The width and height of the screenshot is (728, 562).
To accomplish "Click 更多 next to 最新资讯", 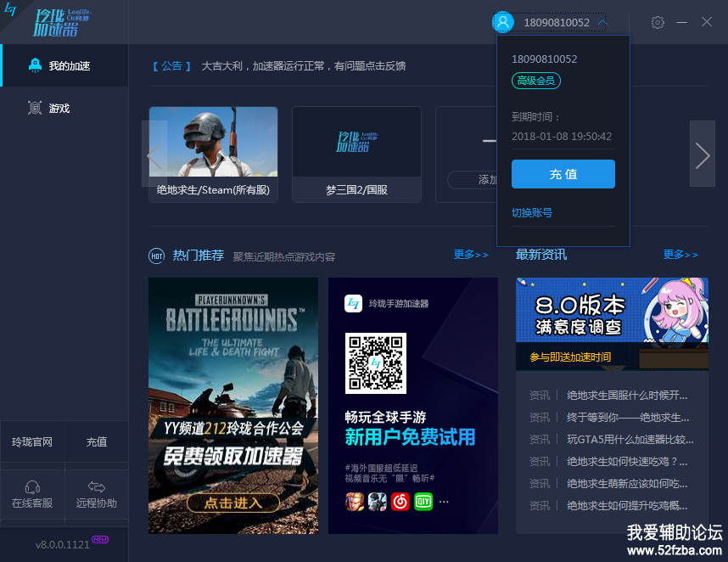I will pyautogui.click(x=680, y=255).
